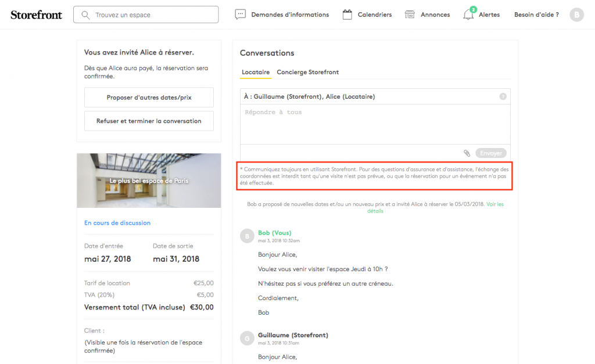Click the search magnifier icon
The image size is (595, 364).
[86, 15]
